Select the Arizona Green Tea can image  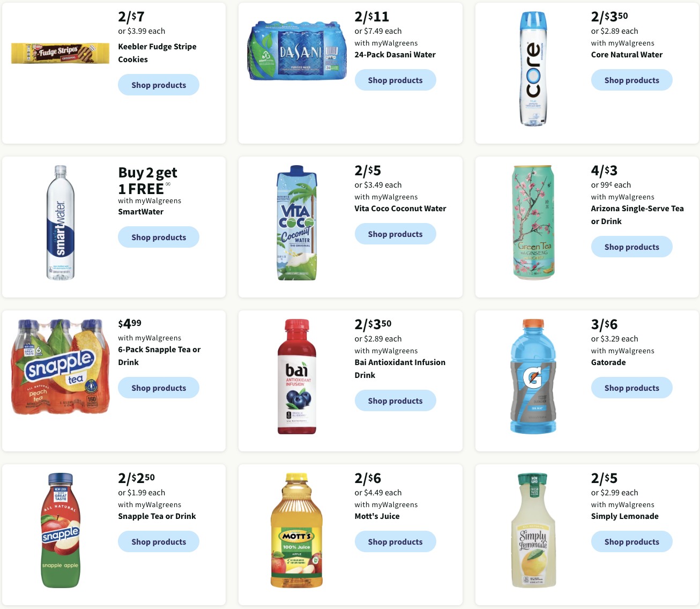point(533,222)
